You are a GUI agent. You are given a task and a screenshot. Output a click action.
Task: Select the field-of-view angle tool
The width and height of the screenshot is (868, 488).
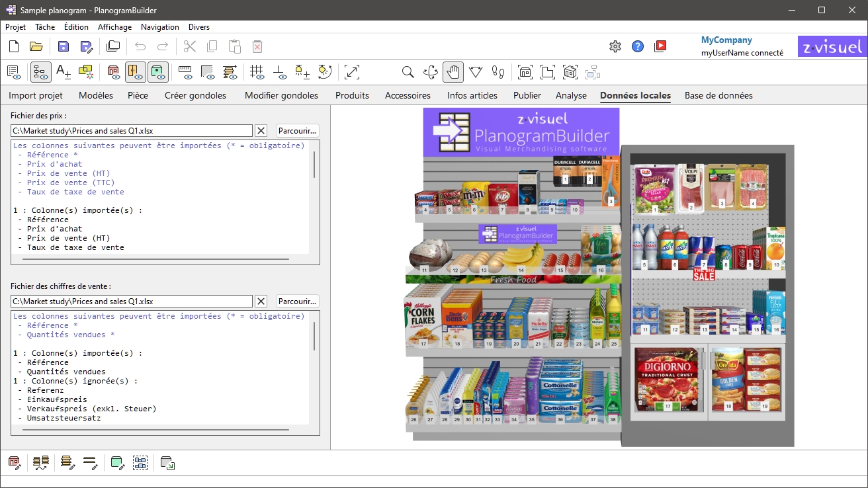(476, 71)
